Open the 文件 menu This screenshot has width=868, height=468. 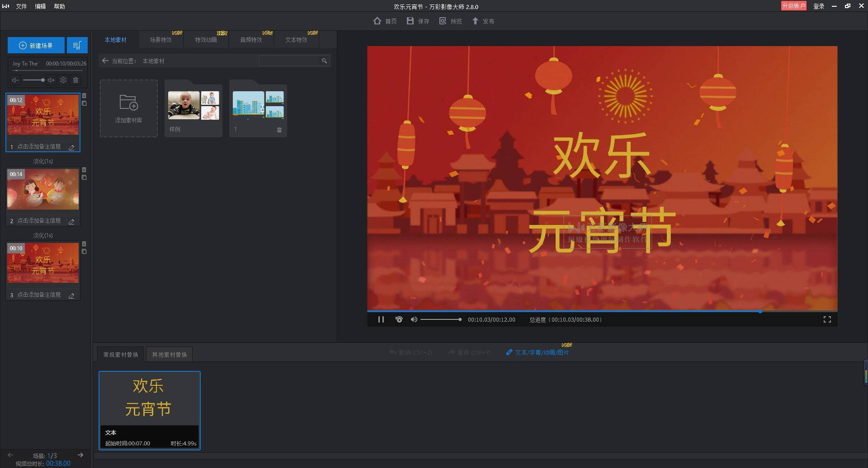click(x=21, y=6)
